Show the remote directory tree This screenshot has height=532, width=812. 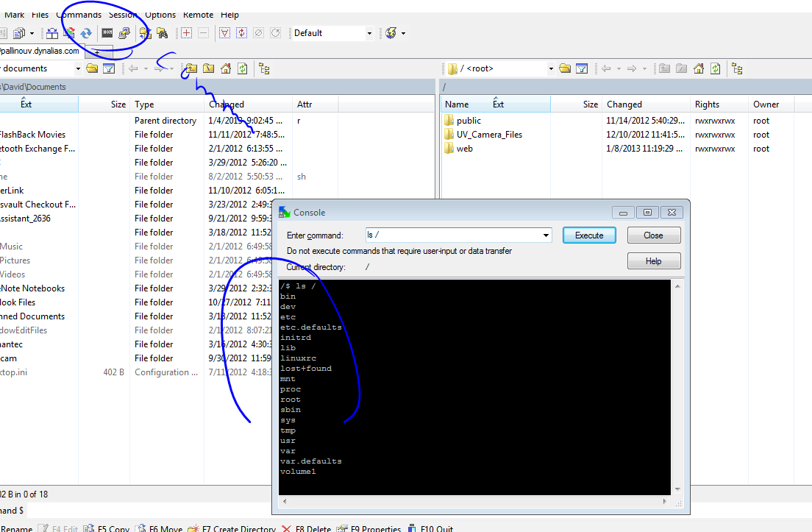click(x=737, y=68)
